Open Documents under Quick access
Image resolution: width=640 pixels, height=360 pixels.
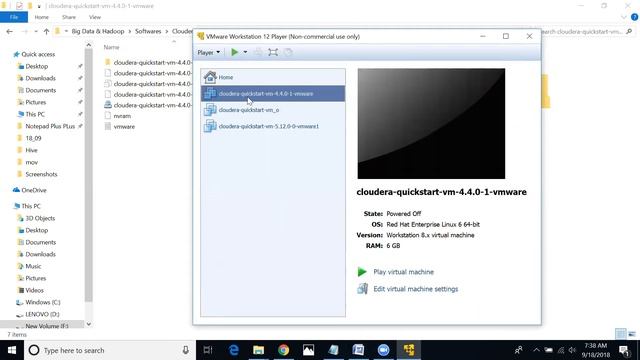(40, 90)
